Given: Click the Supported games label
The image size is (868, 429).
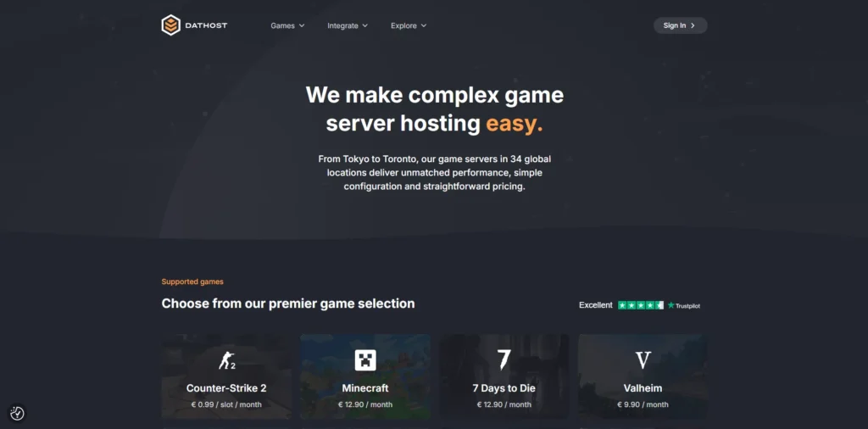Looking at the screenshot, I should [192, 281].
